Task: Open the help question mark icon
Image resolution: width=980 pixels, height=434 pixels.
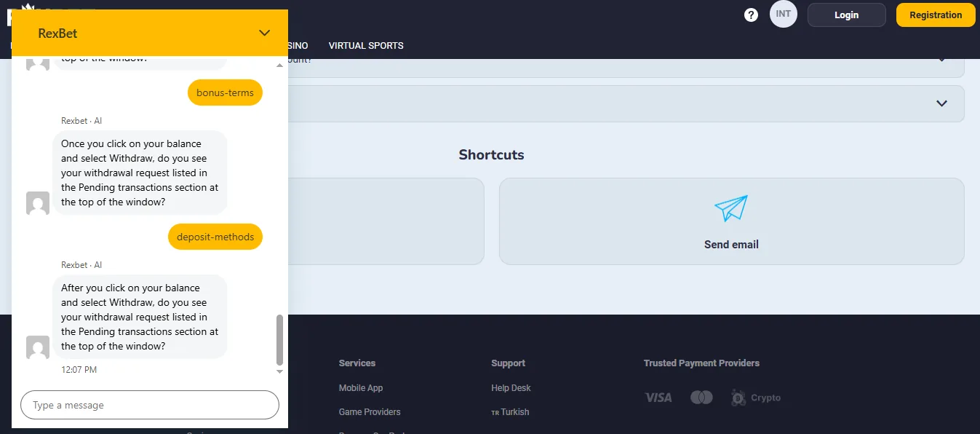Action: click(752, 15)
